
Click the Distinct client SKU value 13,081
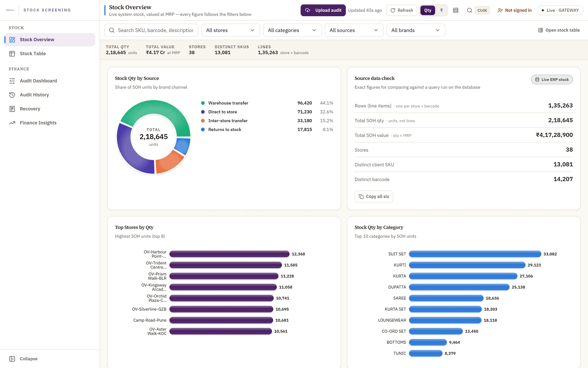pyautogui.click(x=563, y=164)
